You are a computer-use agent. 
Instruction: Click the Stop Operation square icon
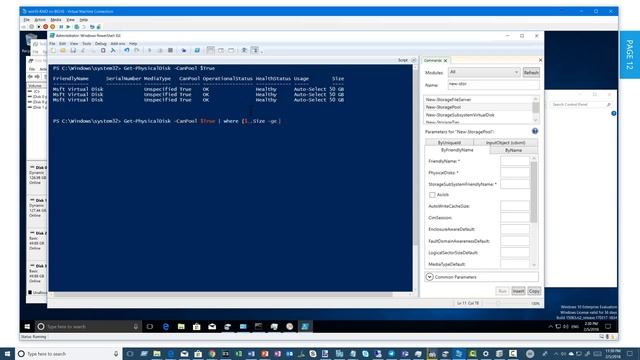[x=170, y=50]
